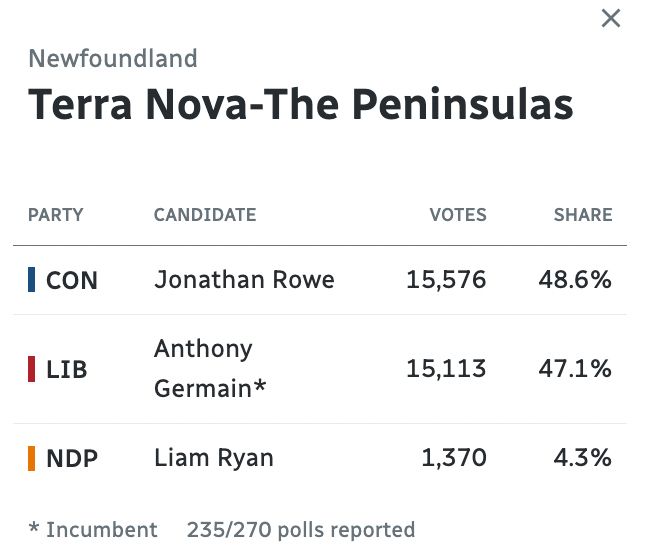
Task: Click the Terra Nova-The Peninsulas title
Action: click(x=301, y=104)
